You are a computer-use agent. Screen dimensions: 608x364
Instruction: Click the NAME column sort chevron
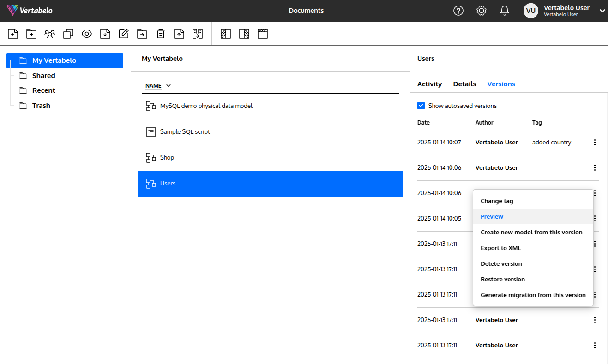[x=169, y=86]
